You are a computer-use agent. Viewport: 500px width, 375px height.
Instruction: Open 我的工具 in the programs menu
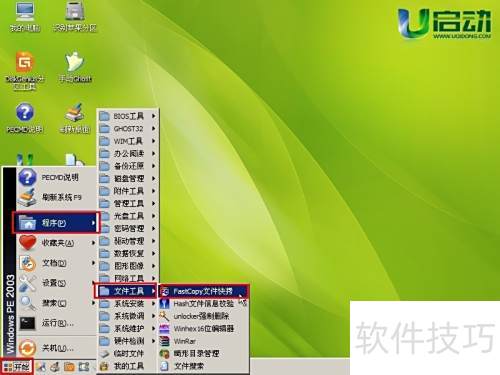[x=127, y=366]
